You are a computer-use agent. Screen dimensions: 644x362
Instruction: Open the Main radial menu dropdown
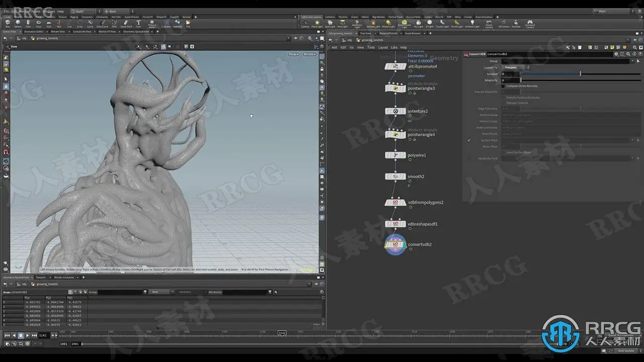pyautogui.click(x=119, y=11)
